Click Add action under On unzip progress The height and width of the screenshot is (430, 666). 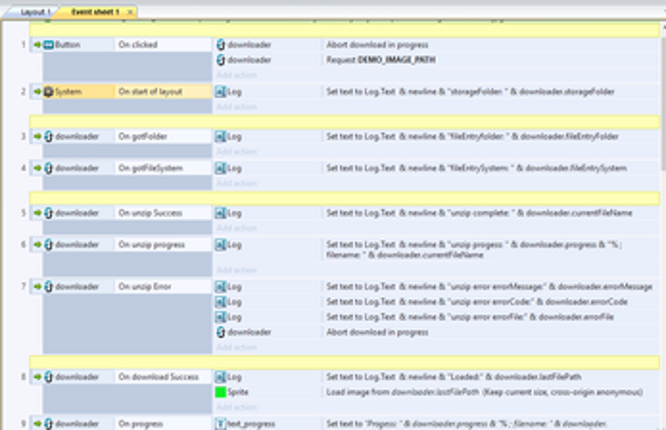(237, 270)
